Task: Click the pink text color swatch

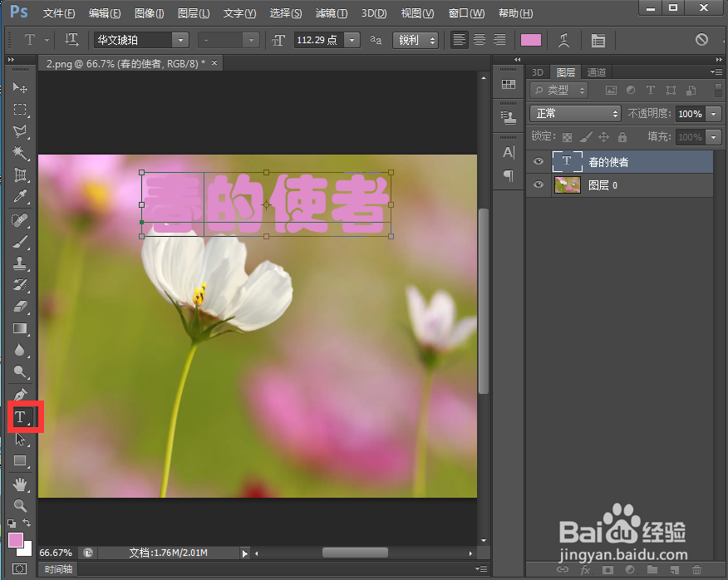Action: (x=531, y=39)
